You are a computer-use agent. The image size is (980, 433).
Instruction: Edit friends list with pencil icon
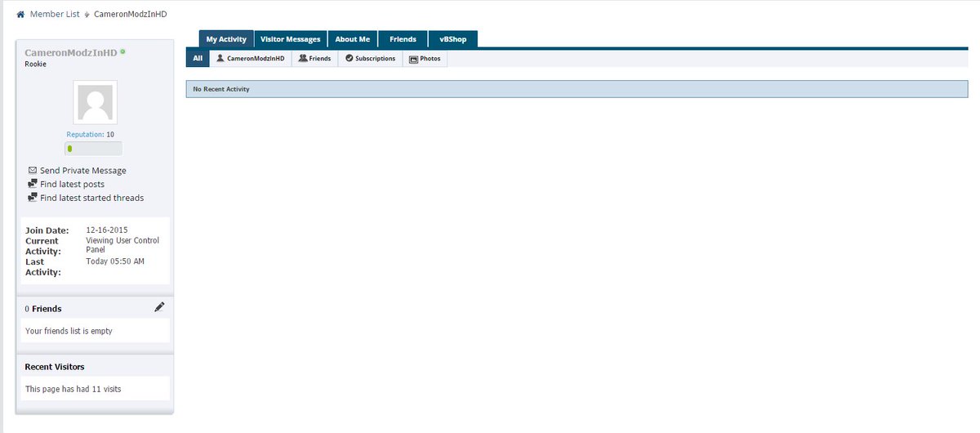[x=159, y=307]
